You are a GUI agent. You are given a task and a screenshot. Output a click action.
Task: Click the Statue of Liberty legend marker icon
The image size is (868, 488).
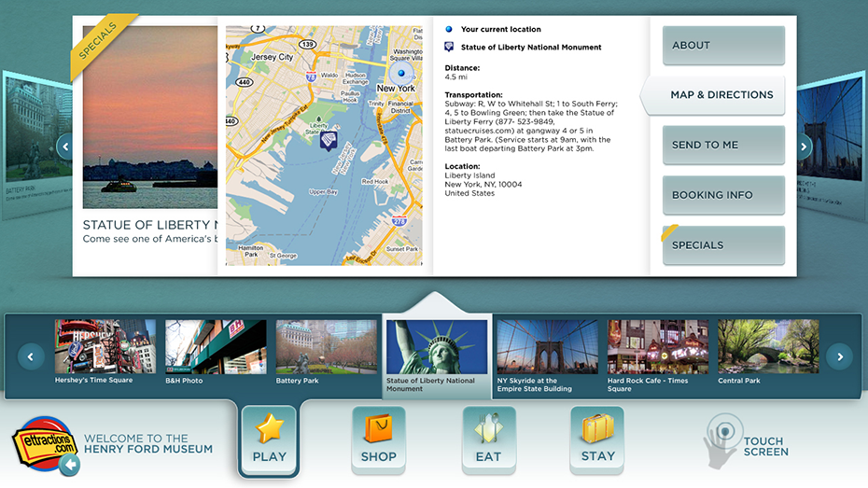pos(449,47)
